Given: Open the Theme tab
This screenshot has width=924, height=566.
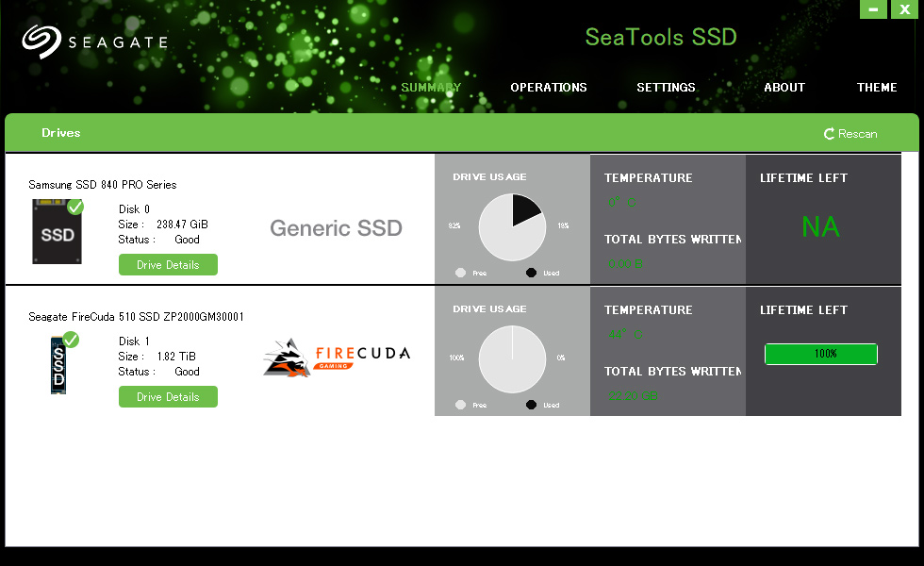Looking at the screenshot, I should [877, 87].
